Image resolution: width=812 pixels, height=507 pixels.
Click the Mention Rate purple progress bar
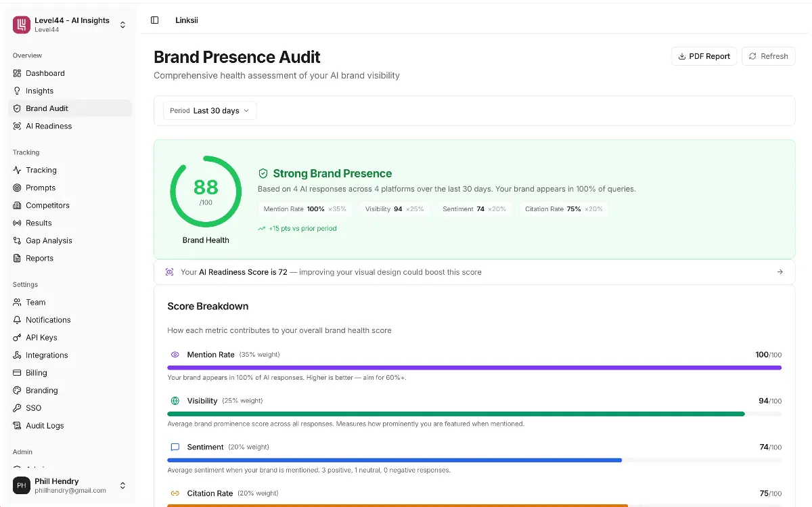pyautogui.click(x=474, y=368)
